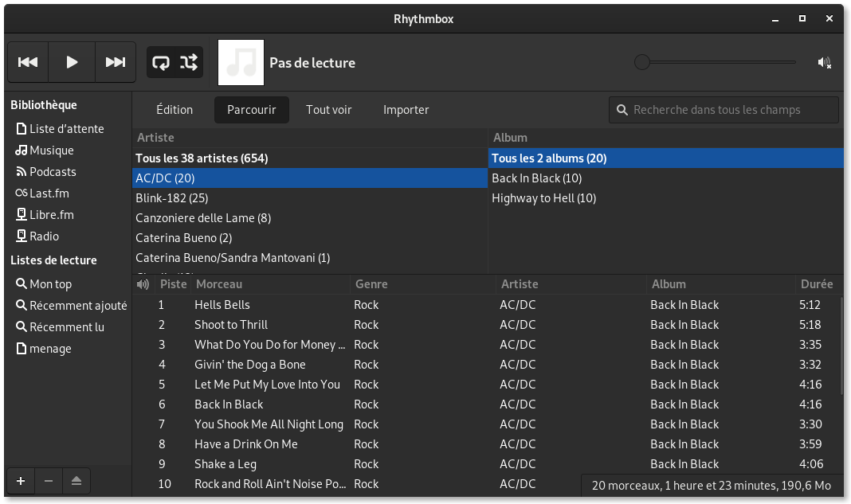
Task: Switch to the Parcourir view
Action: click(x=251, y=109)
